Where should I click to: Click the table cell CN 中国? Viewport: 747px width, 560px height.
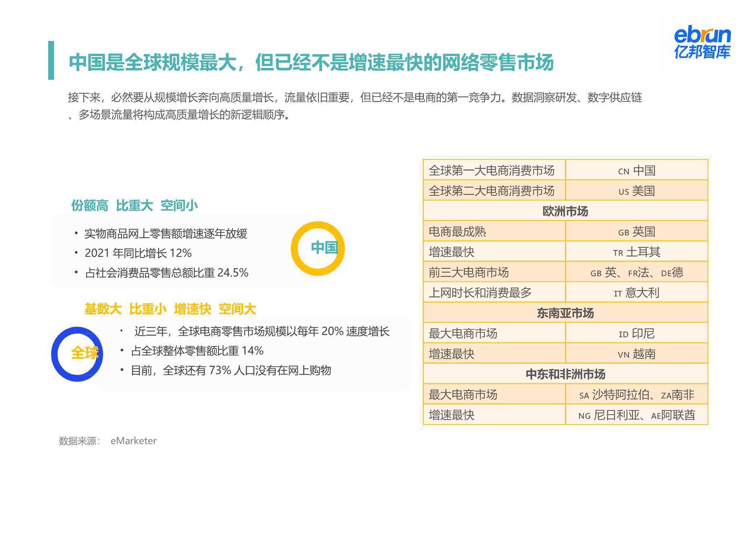637,170
